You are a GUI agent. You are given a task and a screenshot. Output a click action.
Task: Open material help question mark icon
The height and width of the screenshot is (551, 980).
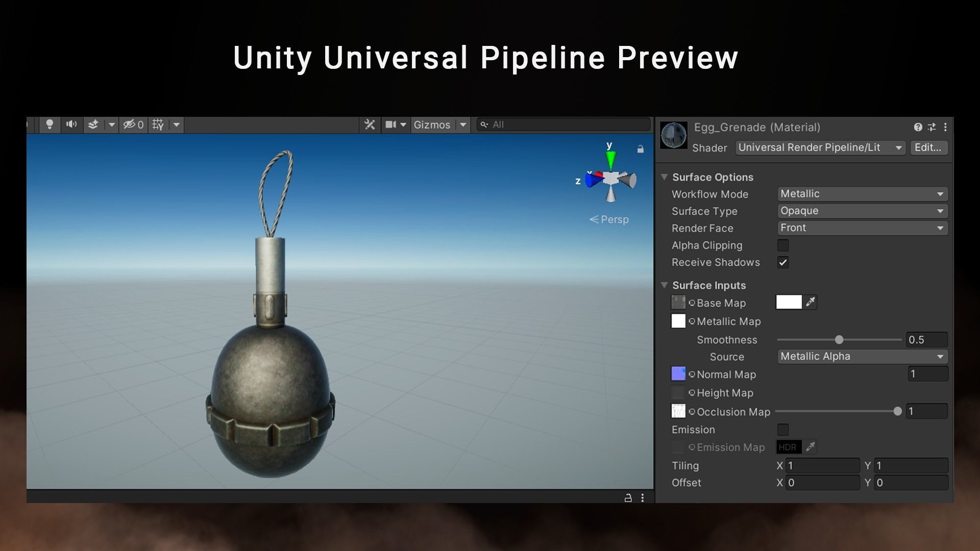pos(918,127)
